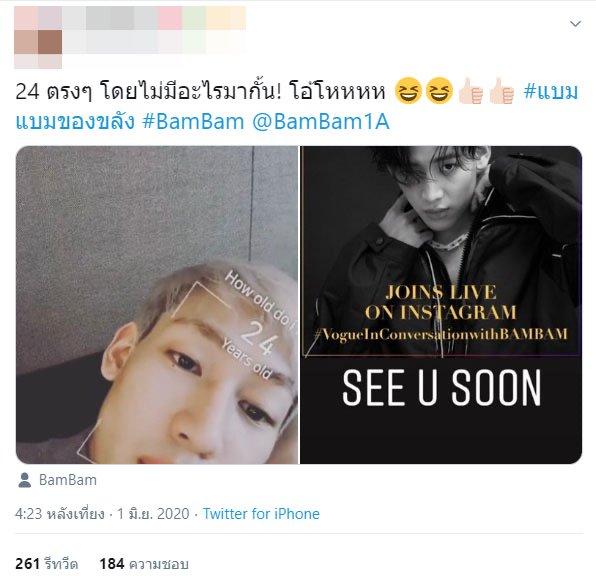596x576 pixels.
Task: Click the first thumbs-up emoji
Action: tap(471, 91)
